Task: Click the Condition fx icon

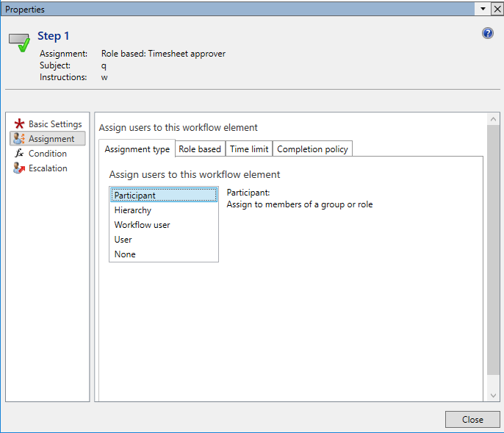Action: click(20, 154)
